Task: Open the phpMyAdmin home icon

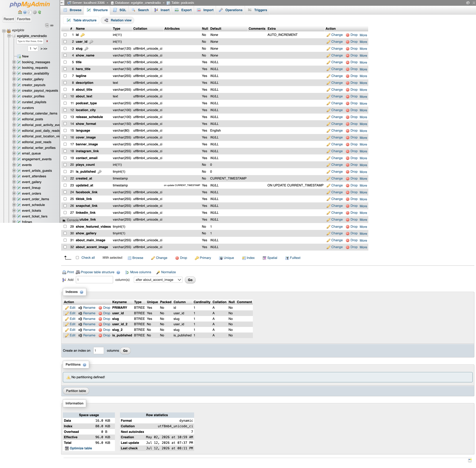Action: [20, 12]
